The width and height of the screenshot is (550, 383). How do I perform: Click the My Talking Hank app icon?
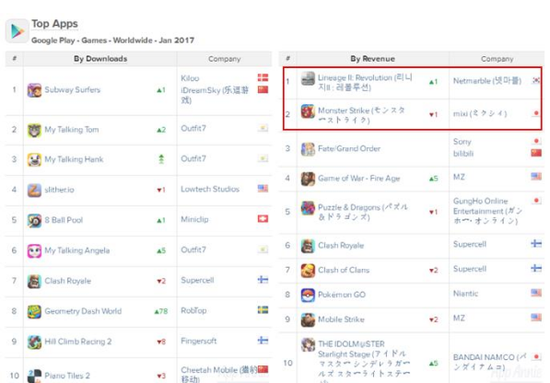tap(34, 160)
